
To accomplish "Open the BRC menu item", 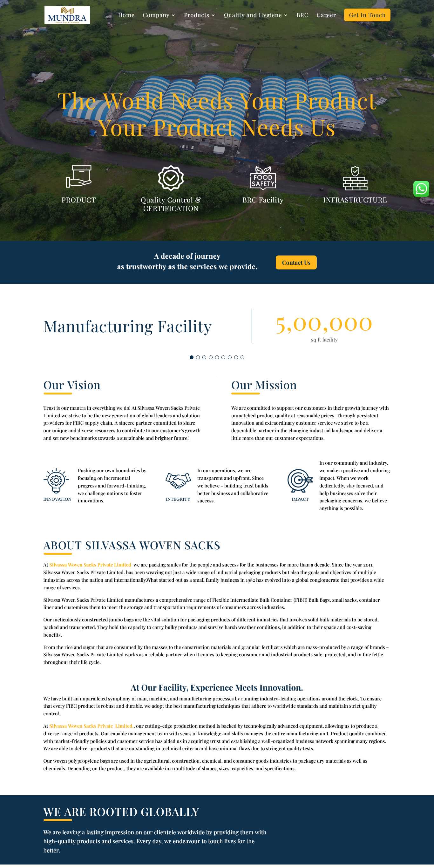I will point(302,15).
